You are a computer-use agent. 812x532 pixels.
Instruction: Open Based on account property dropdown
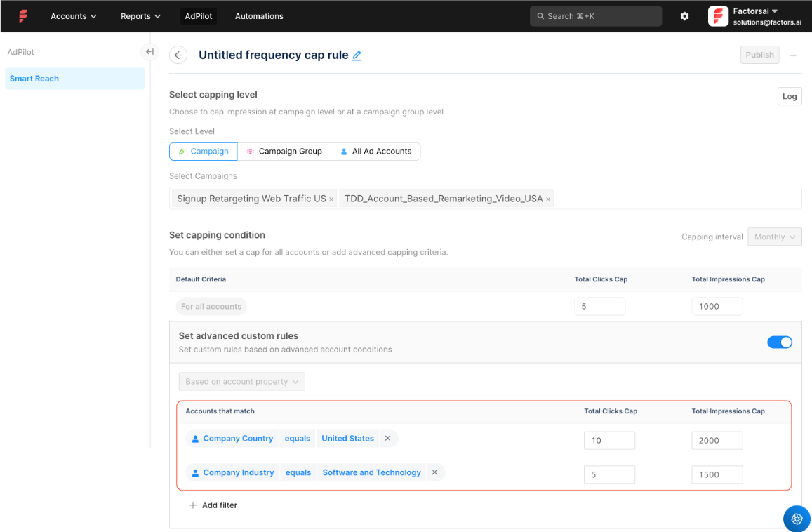[242, 382]
